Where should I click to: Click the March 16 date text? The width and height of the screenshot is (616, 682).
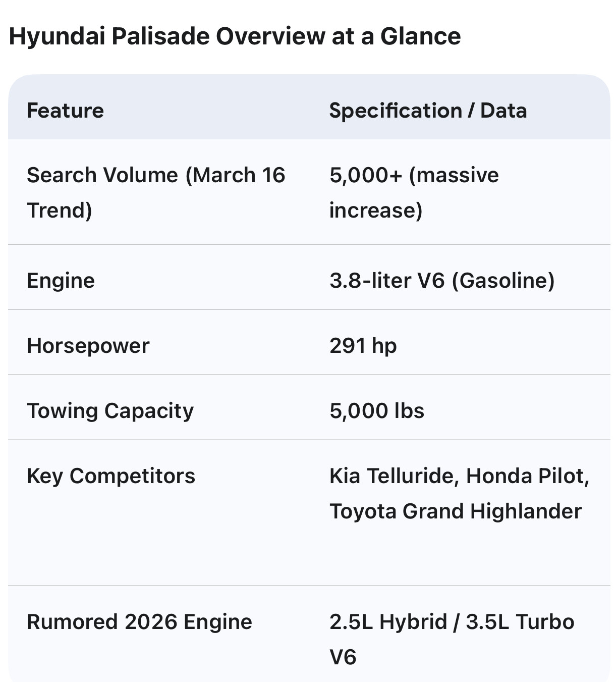click(x=239, y=175)
